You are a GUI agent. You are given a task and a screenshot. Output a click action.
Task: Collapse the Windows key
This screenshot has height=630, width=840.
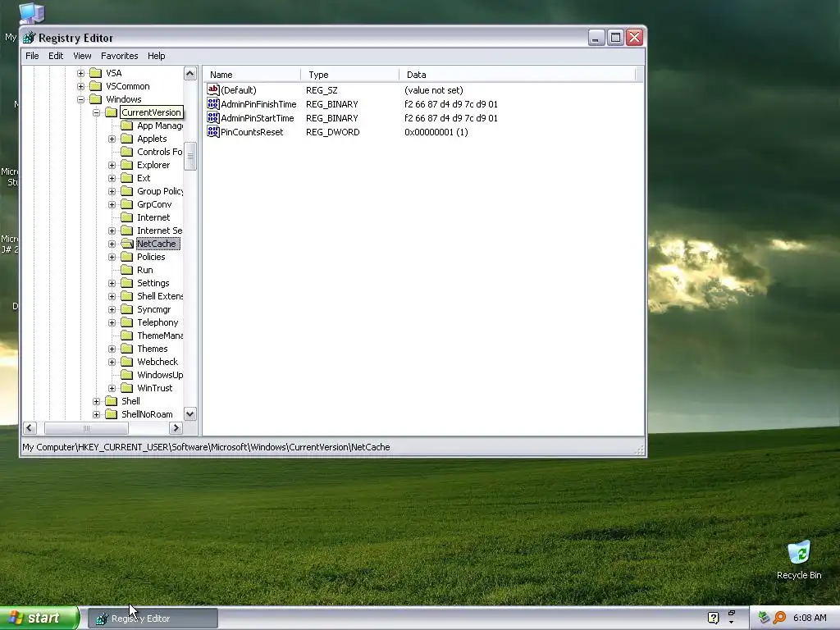coord(80,99)
